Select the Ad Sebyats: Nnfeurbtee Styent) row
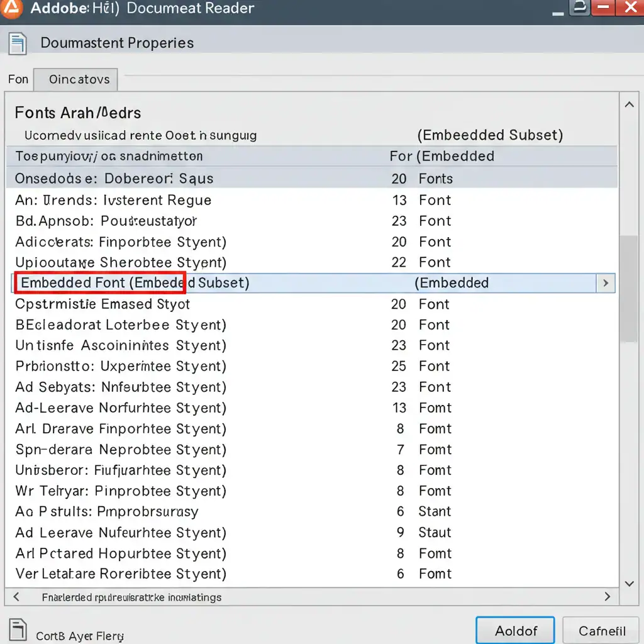Screen dimensions: 644x644 point(312,387)
